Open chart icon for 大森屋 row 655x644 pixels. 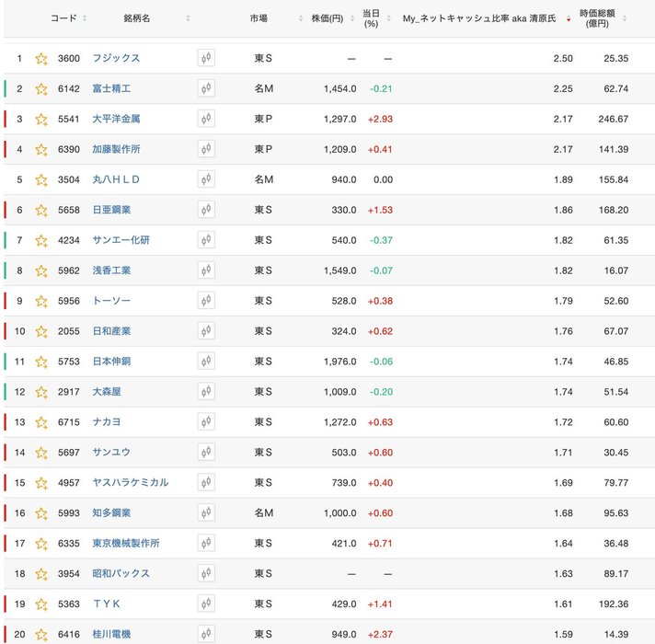pos(206,392)
